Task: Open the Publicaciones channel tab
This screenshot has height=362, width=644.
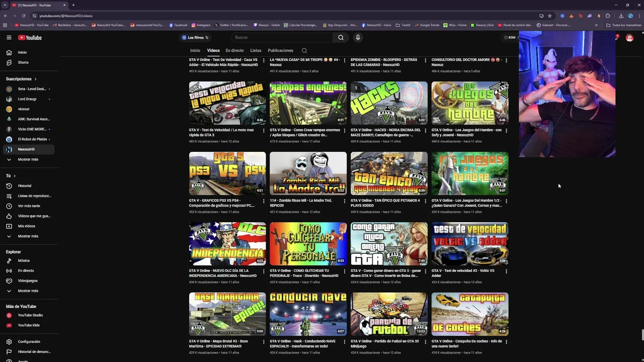Action: [x=280, y=51]
